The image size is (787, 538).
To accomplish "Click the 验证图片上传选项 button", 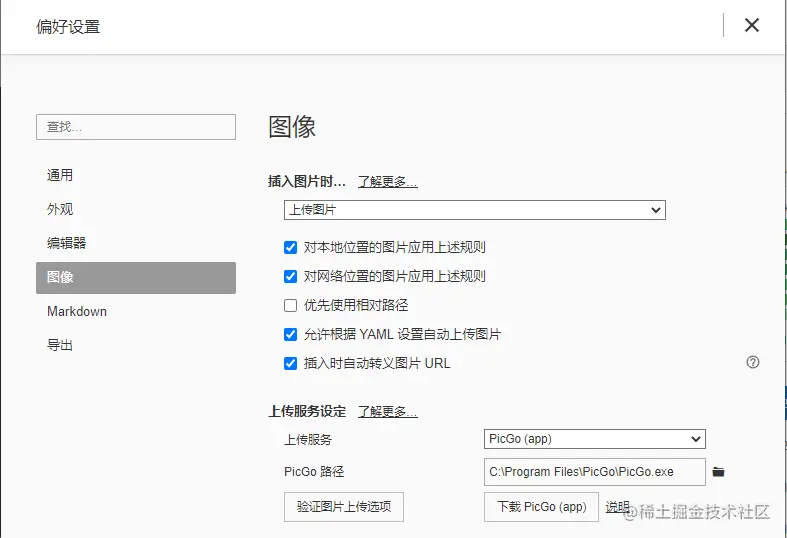I will point(344,507).
